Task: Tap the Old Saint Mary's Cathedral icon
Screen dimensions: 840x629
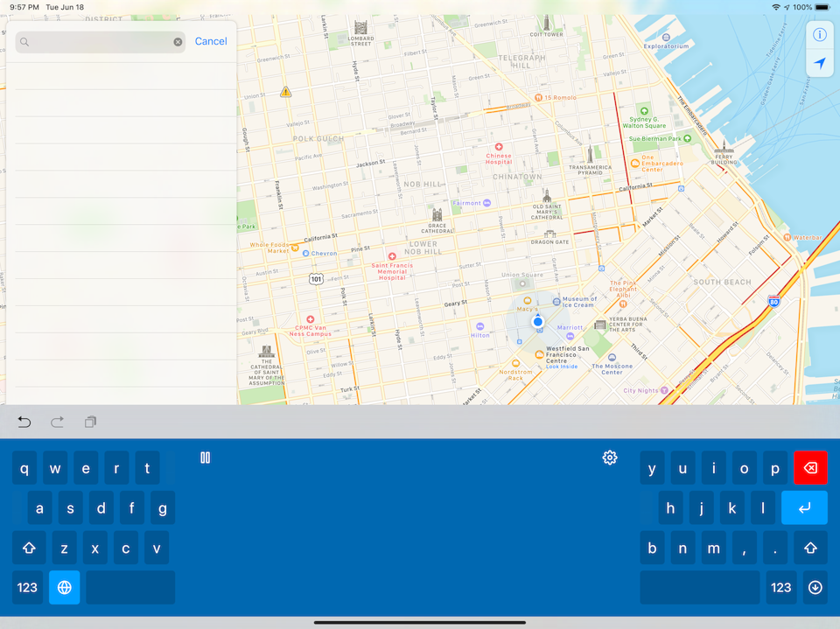Action: tap(546, 196)
